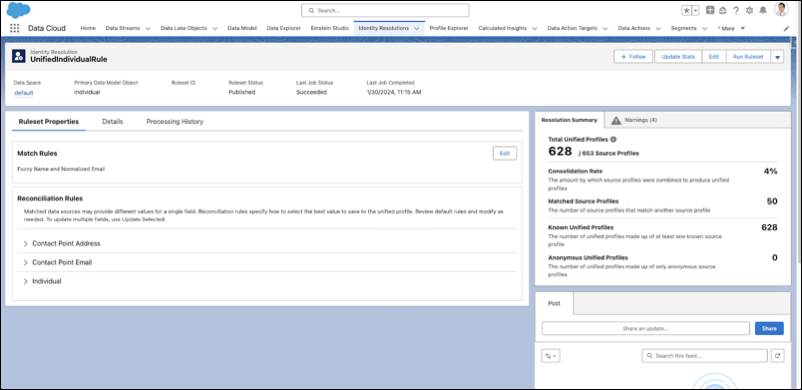Open the Einstein Studio tab
Image resolution: width=802 pixels, height=390 pixels.
(330, 28)
